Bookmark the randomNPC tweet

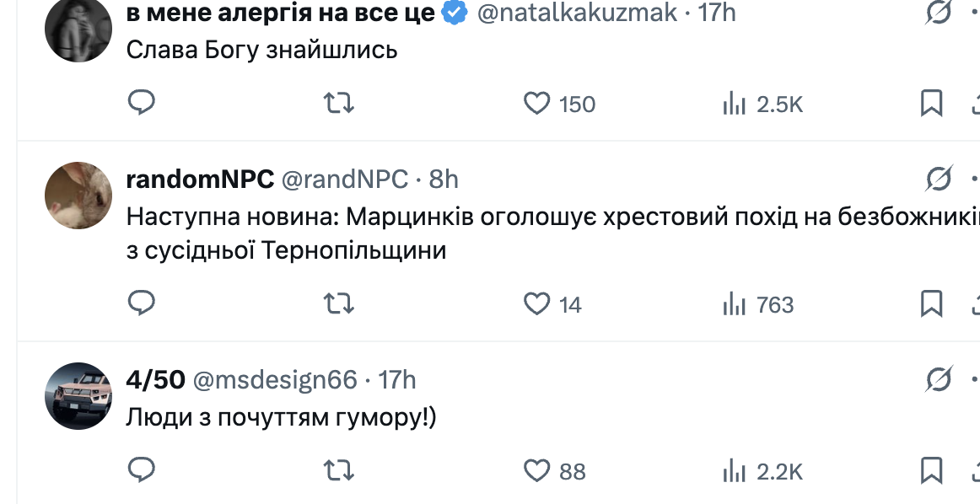pyautogui.click(x=931, y=303)
